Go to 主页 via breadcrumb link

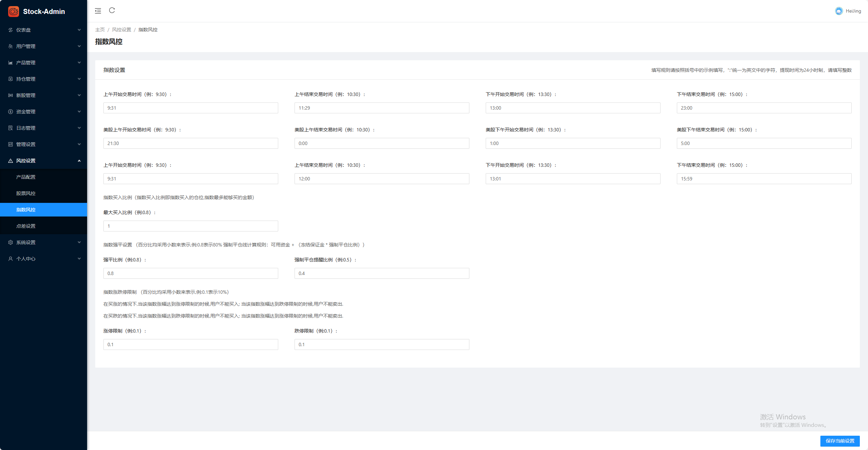click(x=100, y=30)
